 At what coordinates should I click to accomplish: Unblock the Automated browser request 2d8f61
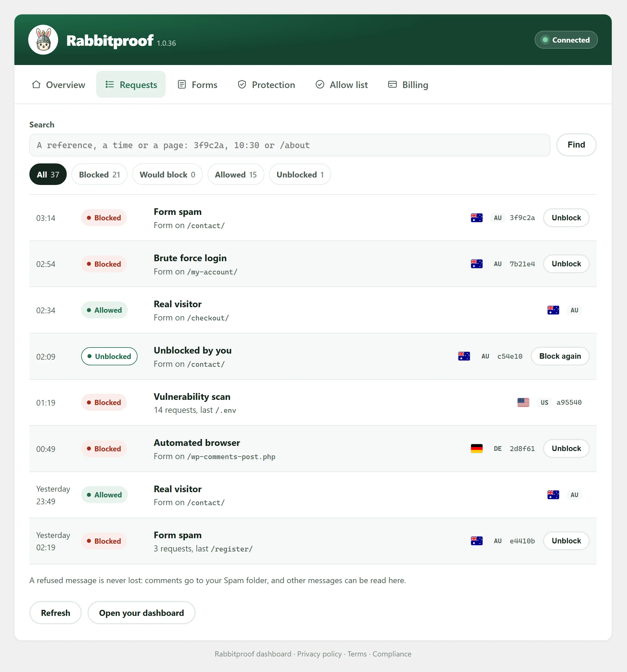point(566,448)
